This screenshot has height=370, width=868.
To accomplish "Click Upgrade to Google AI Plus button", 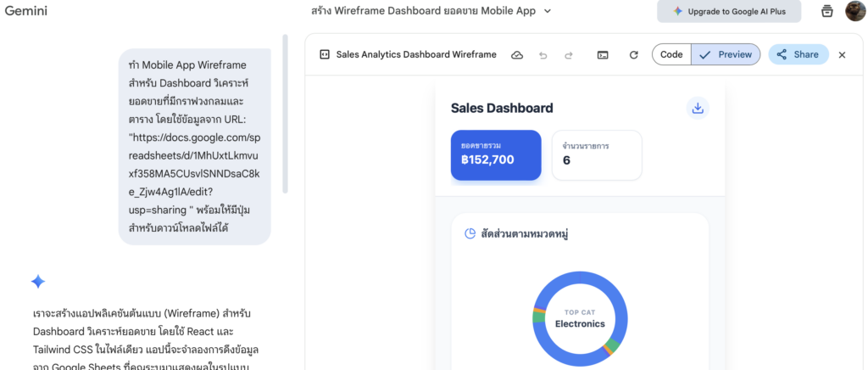I will point(729,11).
